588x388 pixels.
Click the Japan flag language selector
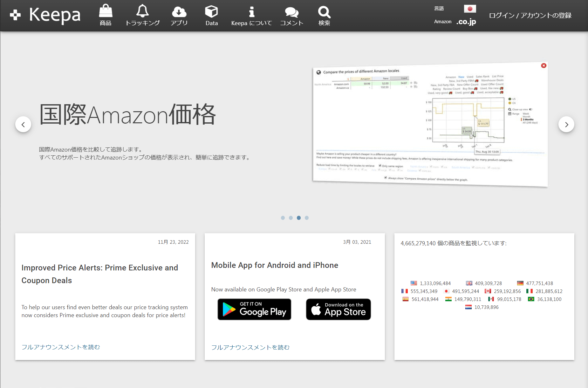(x=470, y=9)
